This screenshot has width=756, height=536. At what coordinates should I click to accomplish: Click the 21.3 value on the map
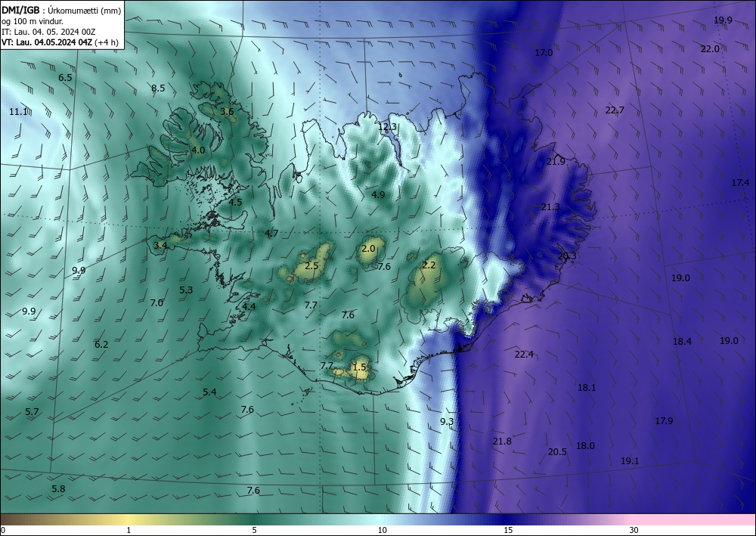point(550,207)
